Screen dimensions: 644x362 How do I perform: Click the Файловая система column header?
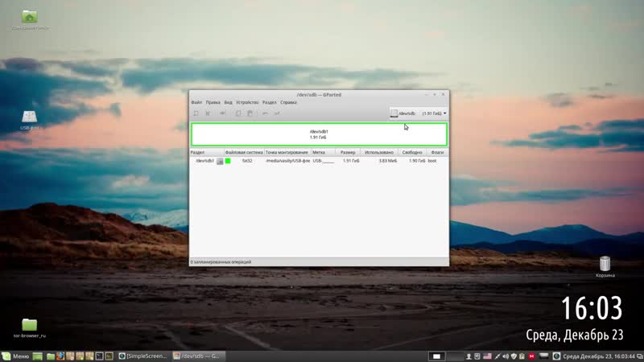244,152
